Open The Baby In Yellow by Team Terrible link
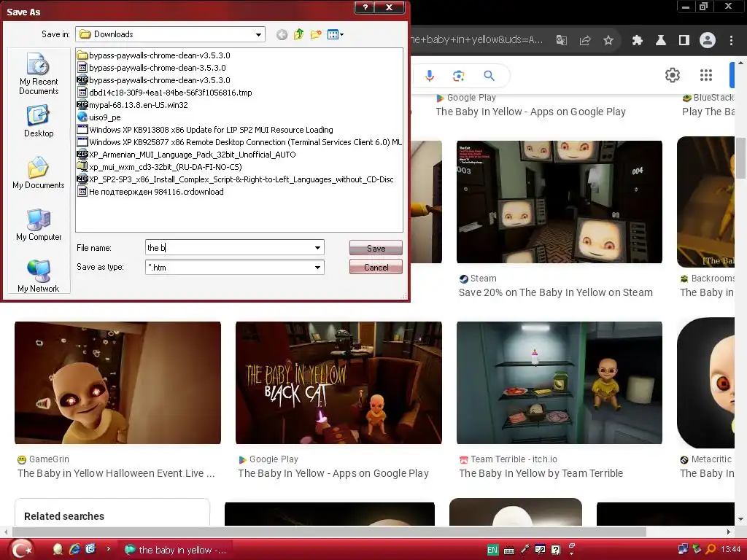Screen dimensions: 747x560 tap(541, 473)
